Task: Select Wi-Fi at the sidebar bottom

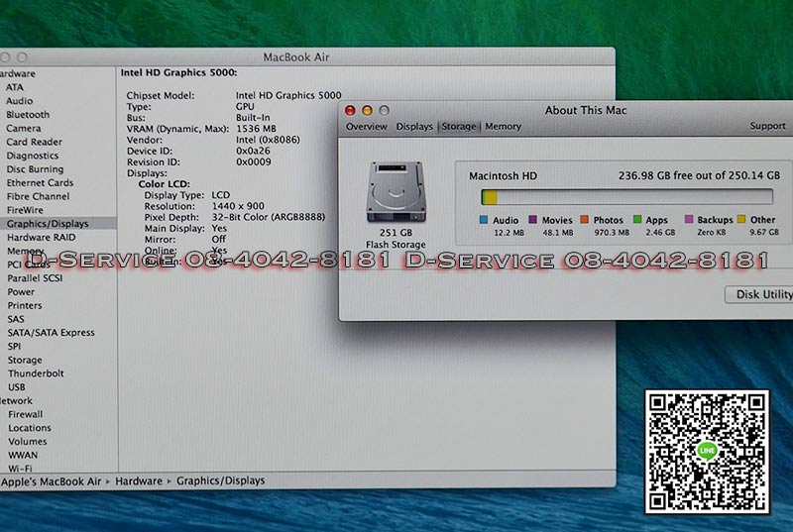Action: point(20,469)
